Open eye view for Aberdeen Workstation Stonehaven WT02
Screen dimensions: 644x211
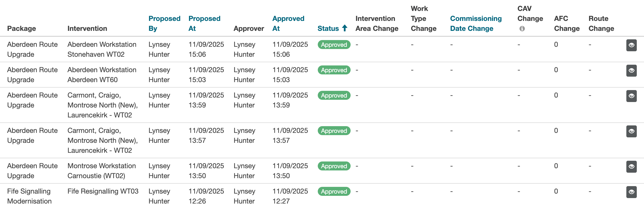pyautogui.click(x=632, y=45)
